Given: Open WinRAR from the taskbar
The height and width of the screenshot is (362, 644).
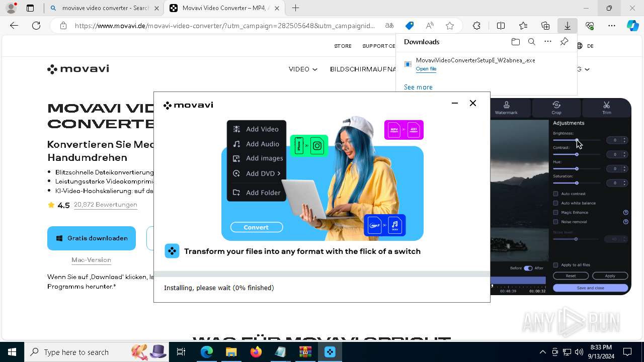Looking at the screenshot, I should tap(305, 352).
